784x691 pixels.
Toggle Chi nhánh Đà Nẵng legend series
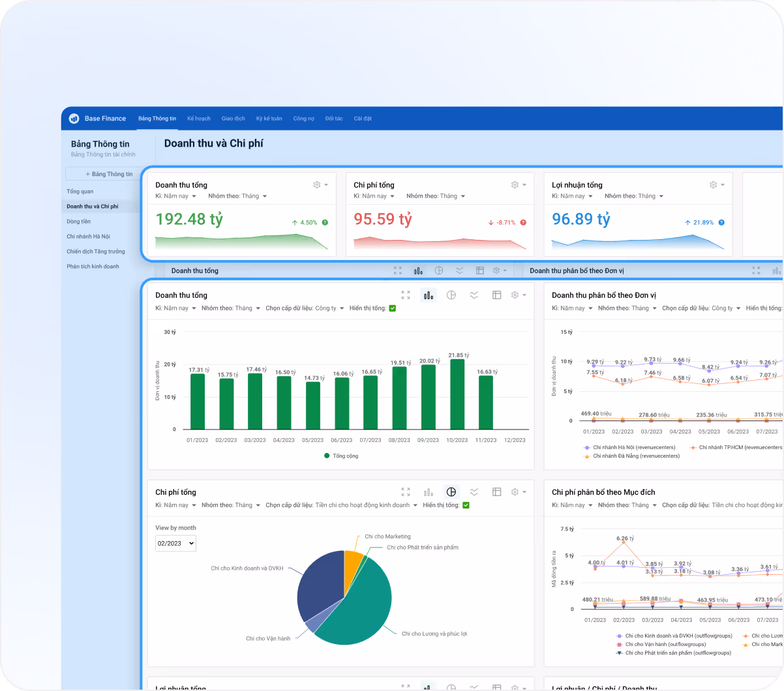[631, 456]
